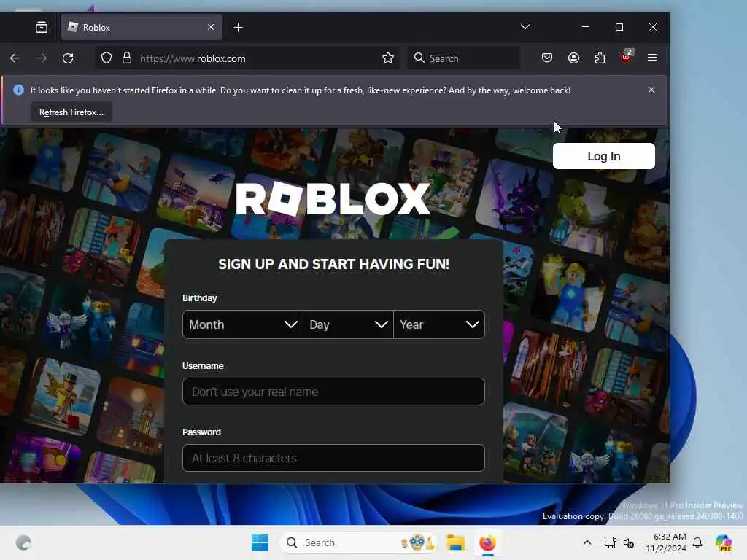Open a new tab with plus button
The image size is (747, 560).
coord(239,28)
